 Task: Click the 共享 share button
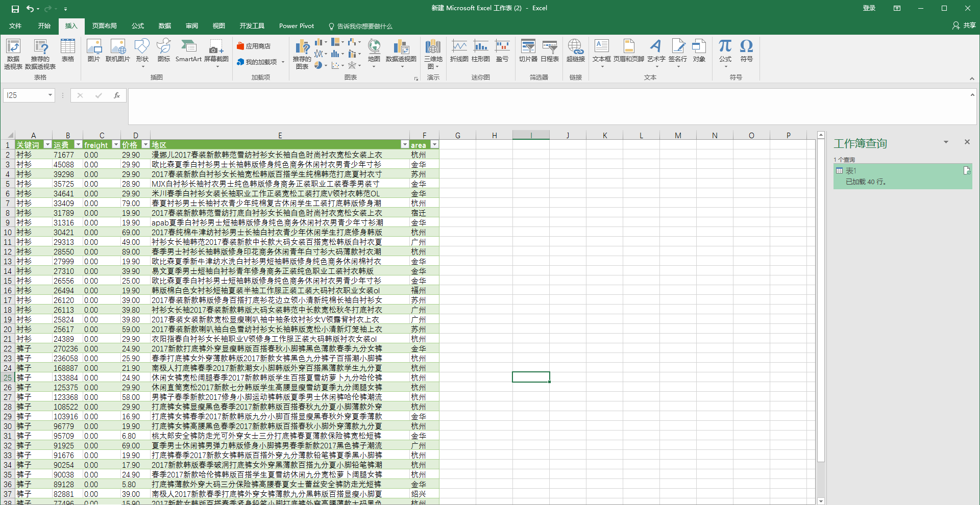pyautogui.click(x=964, y=26)
